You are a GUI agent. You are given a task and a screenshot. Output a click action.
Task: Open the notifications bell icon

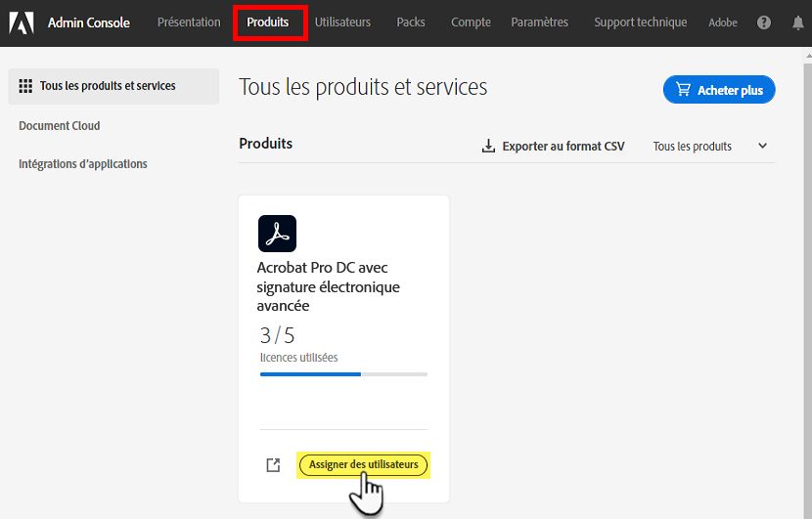point(798,22)
